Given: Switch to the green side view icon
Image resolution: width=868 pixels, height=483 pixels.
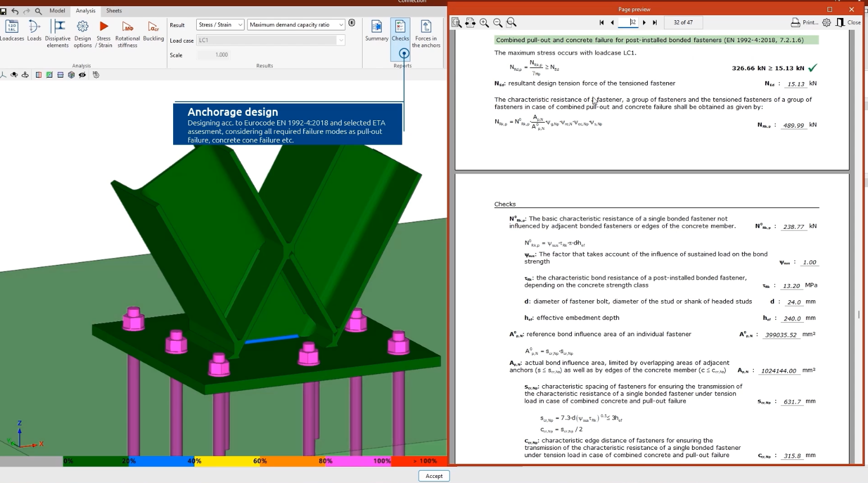Looking at the screenshot, I should click(49, 75).
